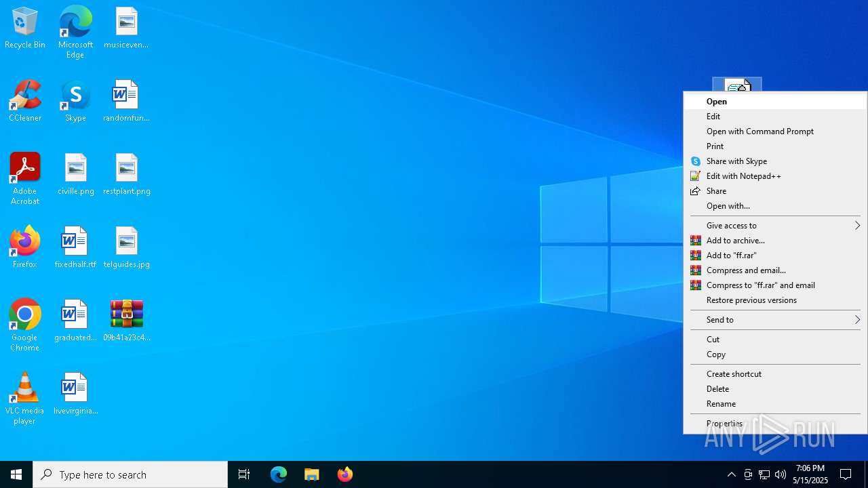Choose Cut in the context menu
The width and height of the screenshot is (868, 488).
pyautogui.click(x=775, y=340)
